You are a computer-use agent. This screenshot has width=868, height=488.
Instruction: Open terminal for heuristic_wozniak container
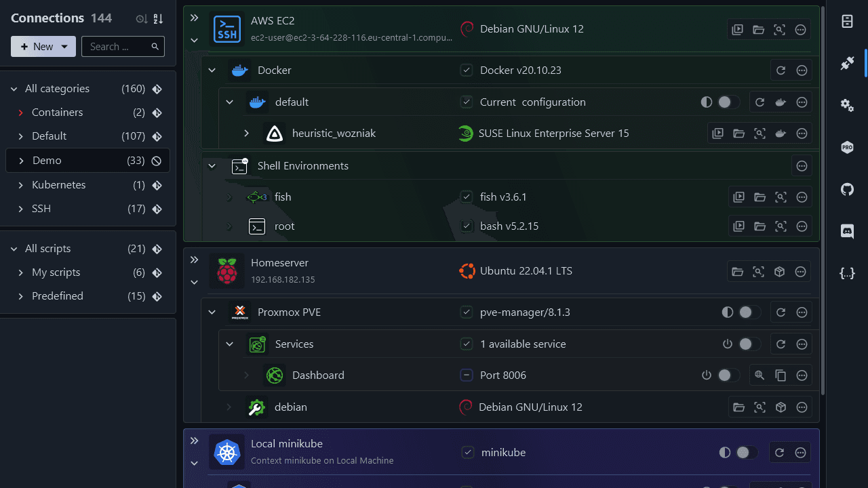click(717, 134)
